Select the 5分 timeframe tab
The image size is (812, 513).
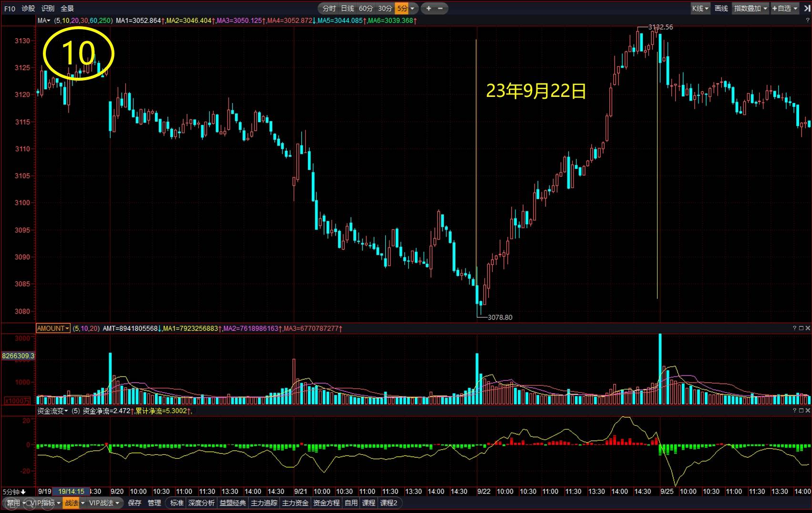pos(402,9)
